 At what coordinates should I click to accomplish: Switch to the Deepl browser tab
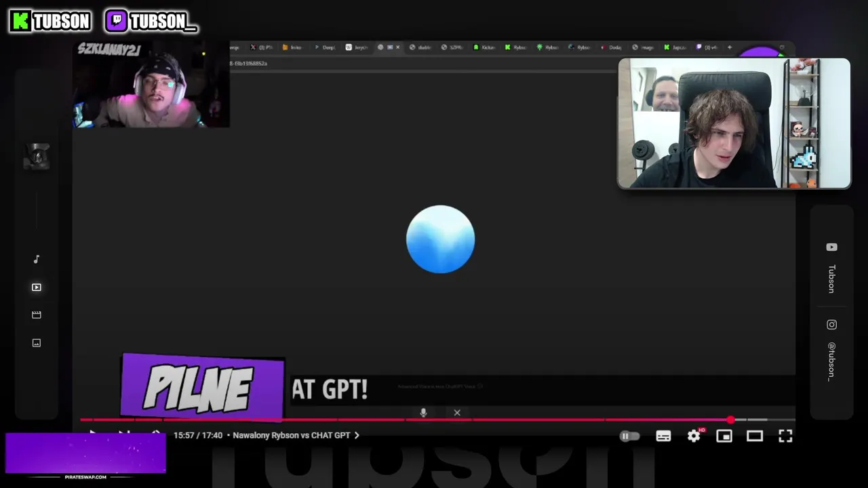pos(325,47)
